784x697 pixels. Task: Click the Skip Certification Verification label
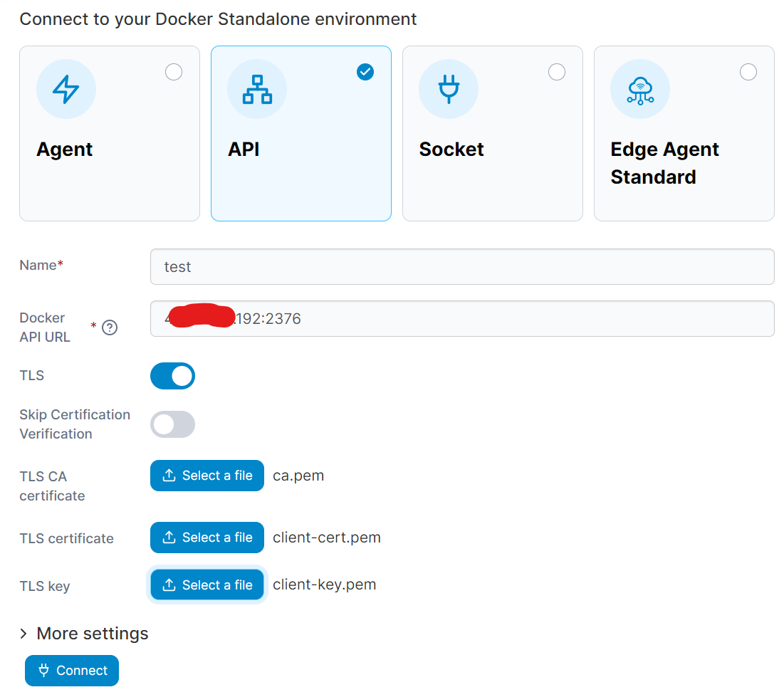[75, 424]
